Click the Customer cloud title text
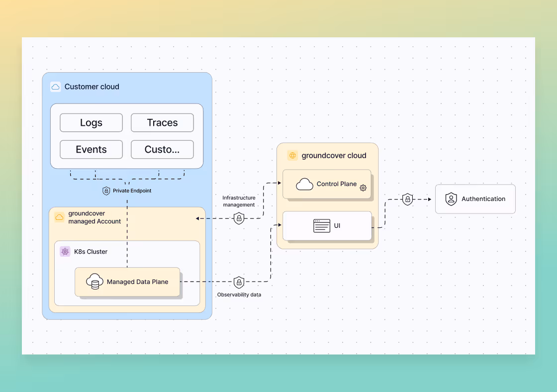 pos(92,87)
